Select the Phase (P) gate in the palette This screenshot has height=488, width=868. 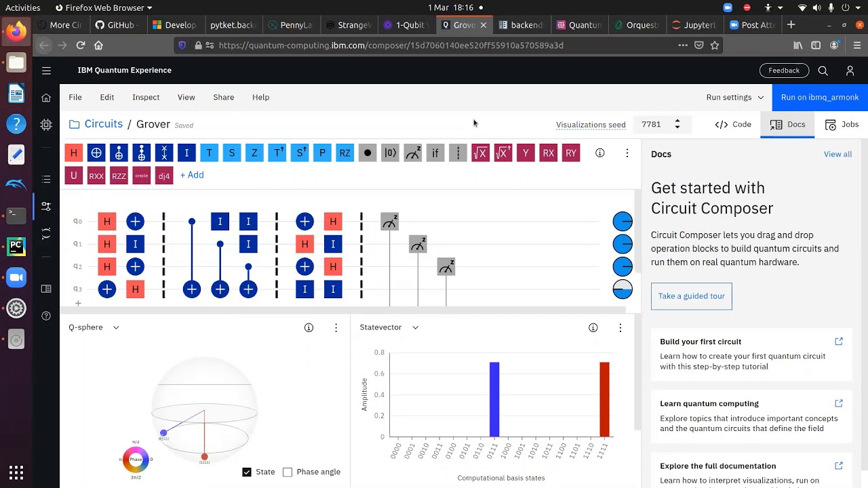click(x=322, y=153)
